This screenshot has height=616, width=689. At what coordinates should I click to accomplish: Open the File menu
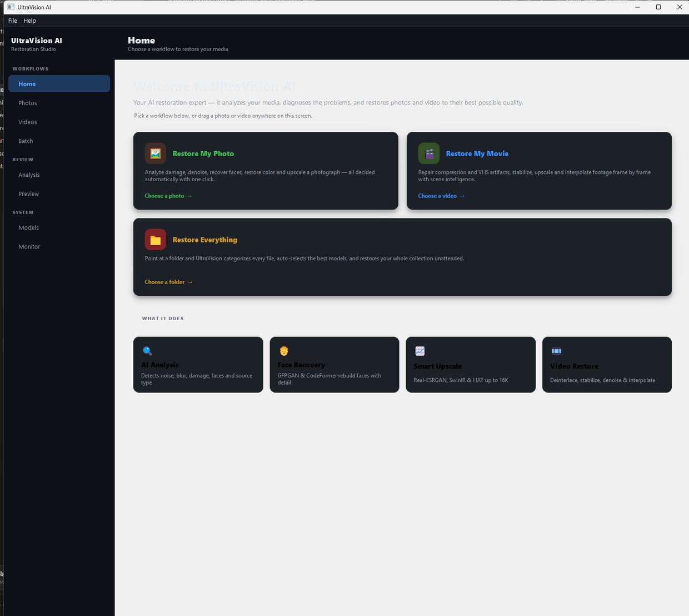tap(13, 21)
